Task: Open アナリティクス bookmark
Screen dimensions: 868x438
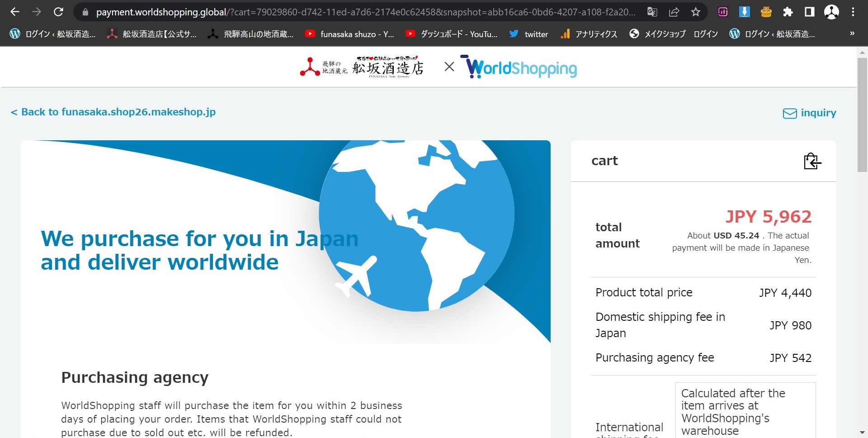Action: 589,34
